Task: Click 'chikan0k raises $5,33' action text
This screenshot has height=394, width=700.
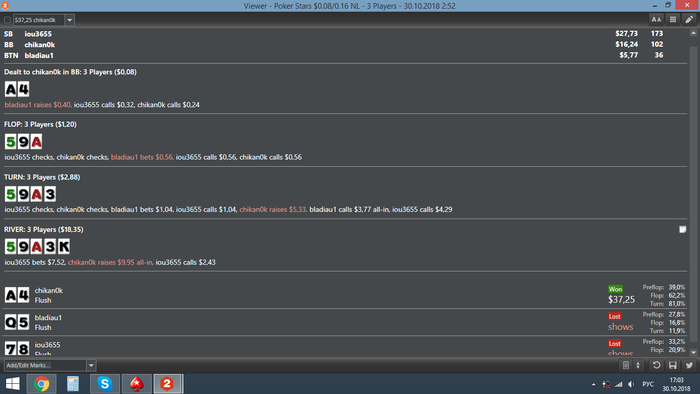Action: (x=273, y=209)
